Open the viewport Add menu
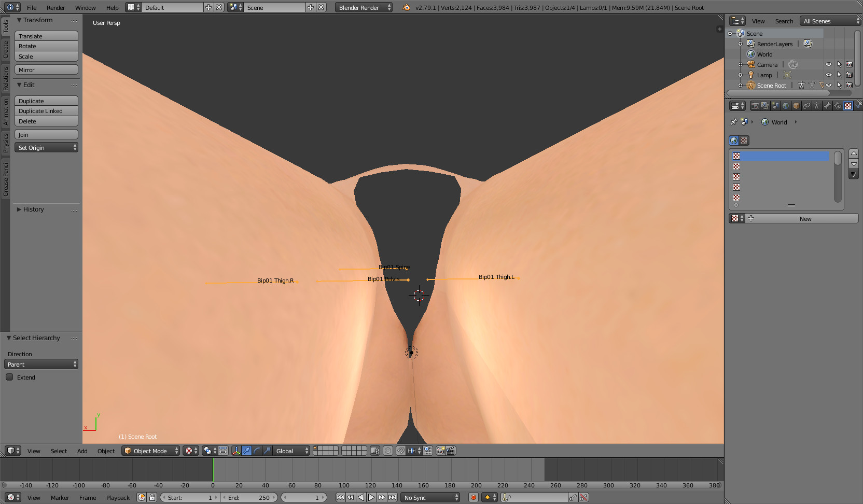This screenshot has width=863, height=504. 82,451
